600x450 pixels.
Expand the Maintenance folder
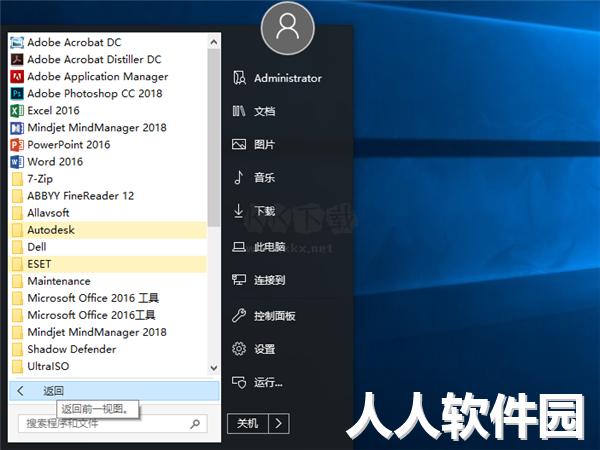(x=108, y=281)
